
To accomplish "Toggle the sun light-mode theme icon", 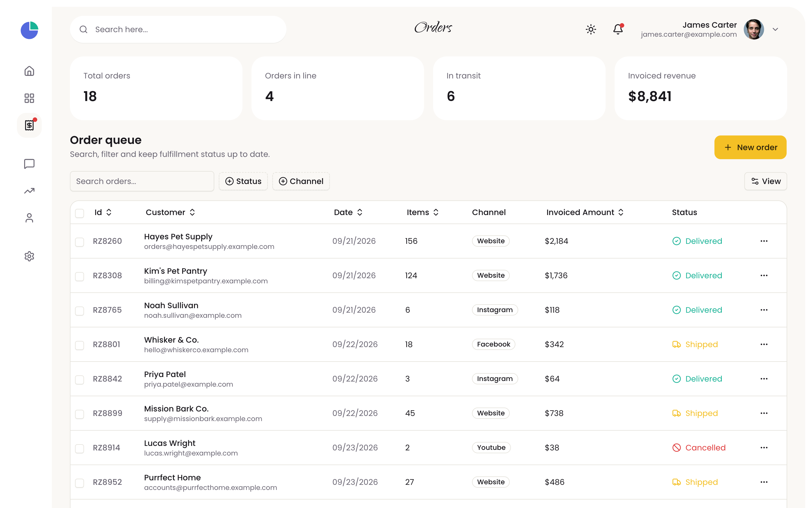I will pos(591,29).
